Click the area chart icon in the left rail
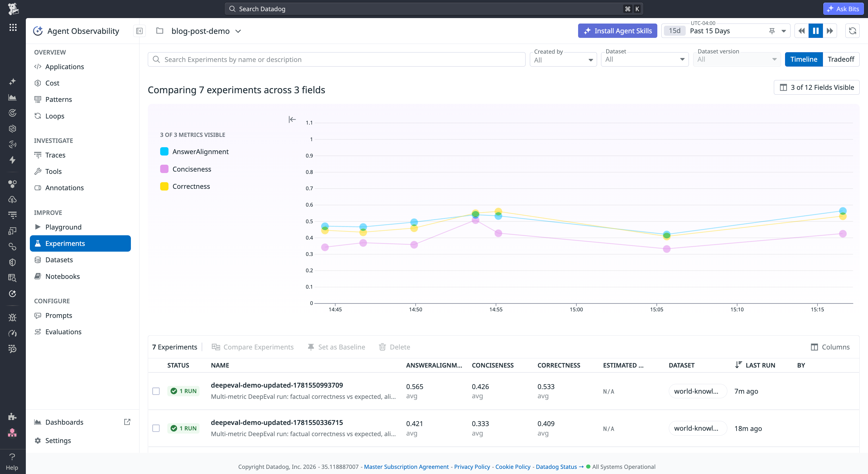The width and height of the screenshot is (868, 474). (x=12, y=97)
